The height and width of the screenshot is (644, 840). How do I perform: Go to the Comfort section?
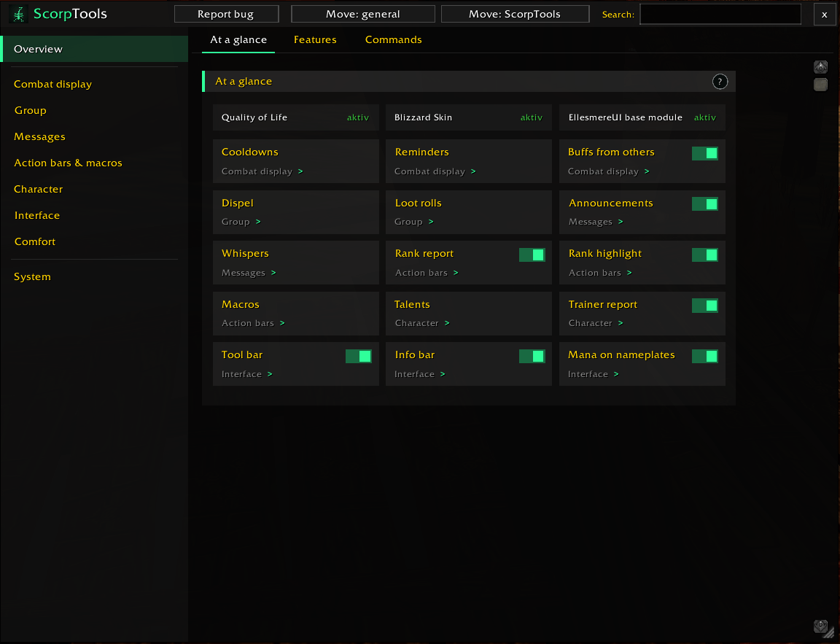point(94,241)
